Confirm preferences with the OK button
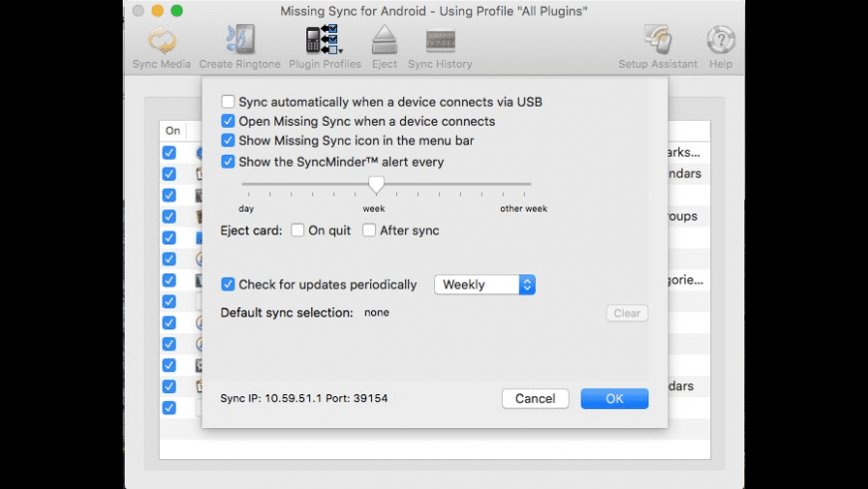Screen dimensions: 868x489 pos(614,399)
